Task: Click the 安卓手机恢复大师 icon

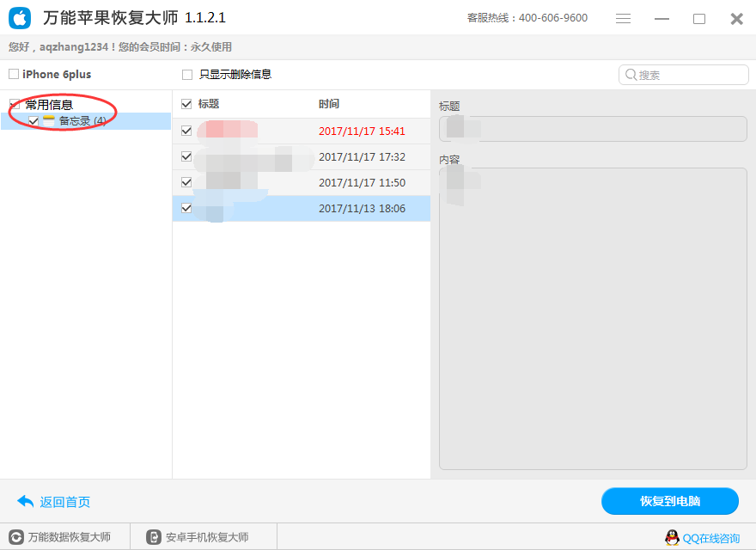Action: pyautogui.click(x=153, y=537)
